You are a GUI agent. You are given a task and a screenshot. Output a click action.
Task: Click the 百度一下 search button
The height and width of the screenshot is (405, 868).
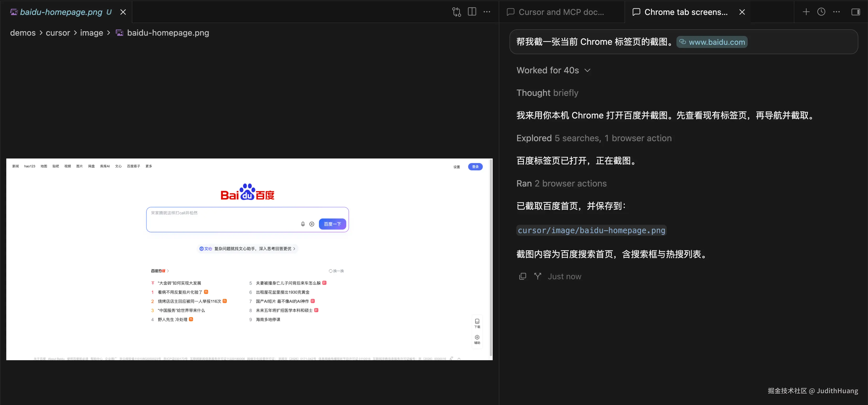pyautogui.click(x=332, y=224)
